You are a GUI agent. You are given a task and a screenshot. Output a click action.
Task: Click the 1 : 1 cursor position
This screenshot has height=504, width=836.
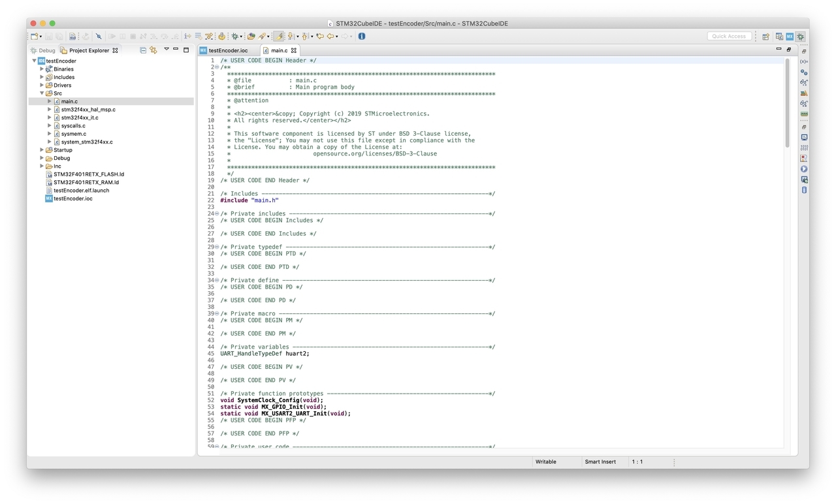pos(637,462)
